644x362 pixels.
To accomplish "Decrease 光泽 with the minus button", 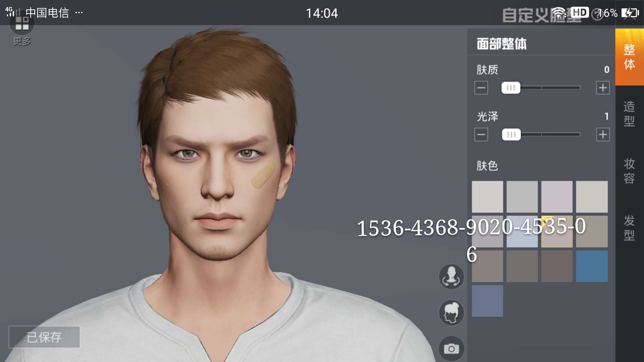I will coord(481,135).
